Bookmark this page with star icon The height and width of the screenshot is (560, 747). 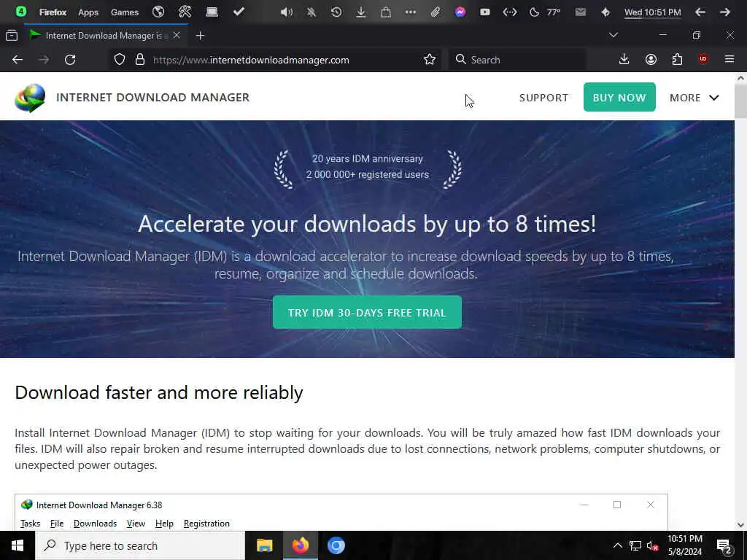click(x=429, y=60)
